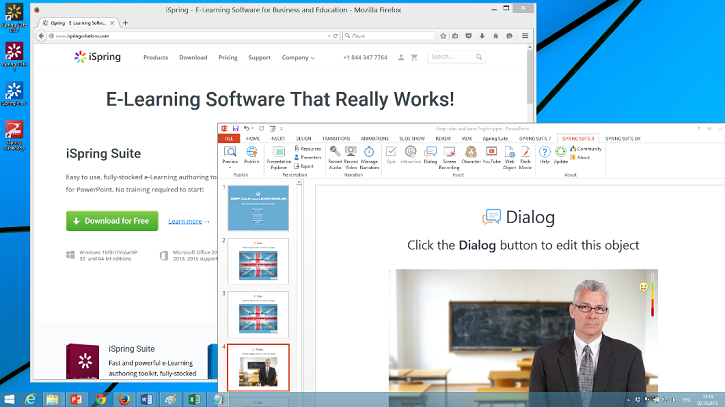The width and height of the screenshot is (725, 407).
Task: Start Record Video narration
Action: (x=351, y=157)
